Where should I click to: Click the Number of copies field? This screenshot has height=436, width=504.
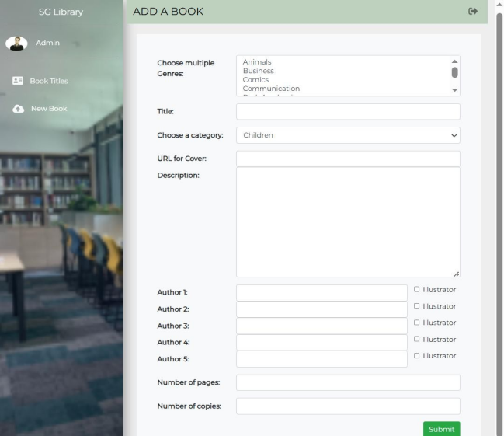click(x=348, y=406)
